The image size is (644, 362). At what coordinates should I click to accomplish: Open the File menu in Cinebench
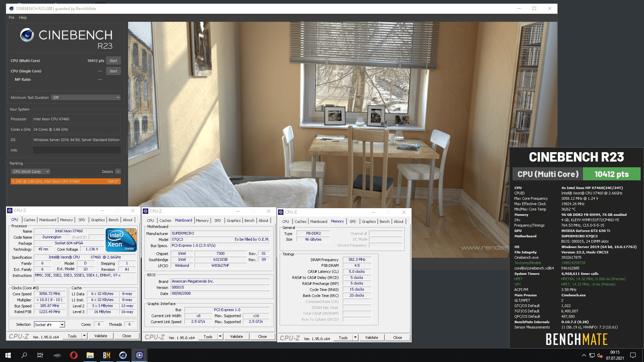click(11, 17)
